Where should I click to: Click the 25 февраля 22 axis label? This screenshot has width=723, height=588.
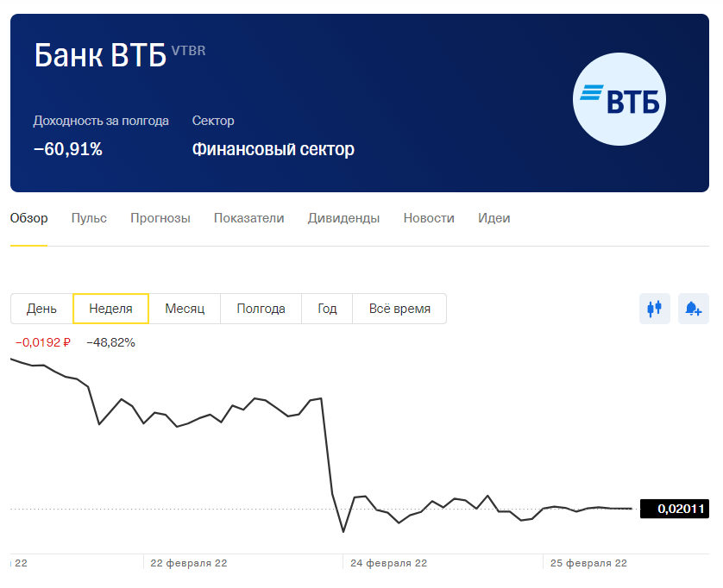tap(588, 563)
